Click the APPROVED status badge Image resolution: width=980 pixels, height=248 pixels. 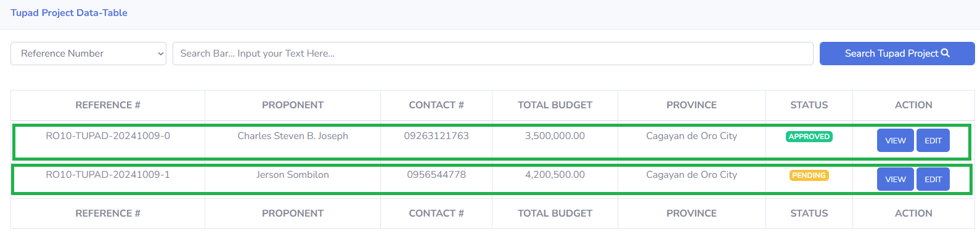pos(809,137)
